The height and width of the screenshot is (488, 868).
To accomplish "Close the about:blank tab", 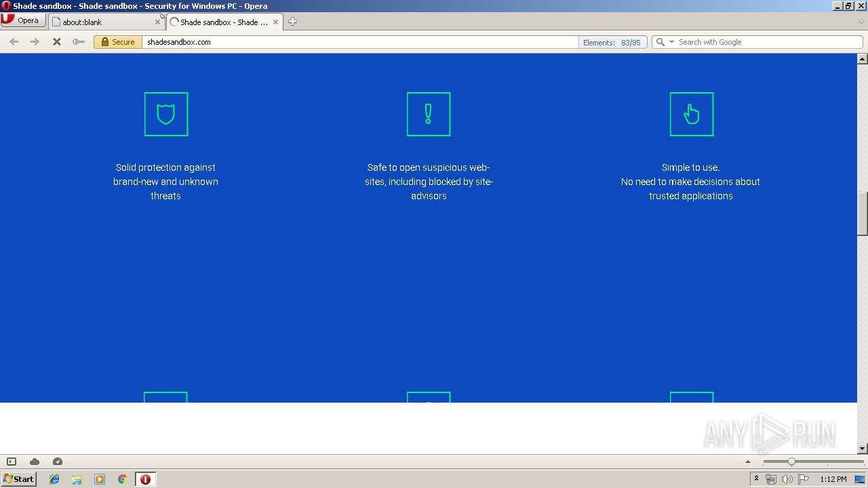I will click(157, 22).
